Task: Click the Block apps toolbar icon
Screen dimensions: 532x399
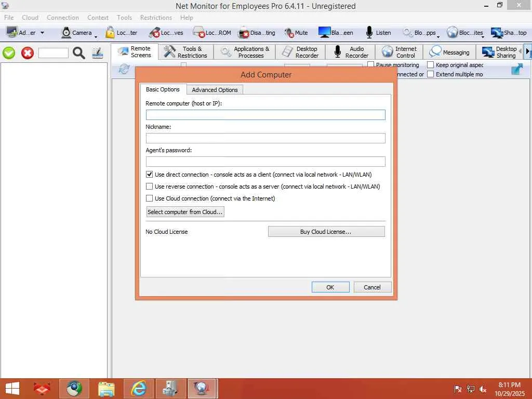Action: (x=407, y=33)
